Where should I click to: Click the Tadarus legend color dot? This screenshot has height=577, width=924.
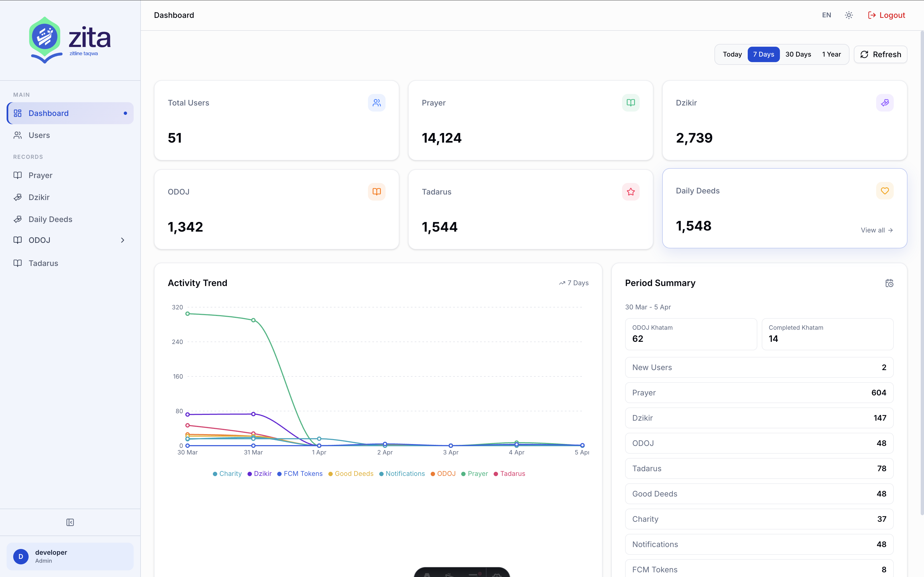pos(496,474)
